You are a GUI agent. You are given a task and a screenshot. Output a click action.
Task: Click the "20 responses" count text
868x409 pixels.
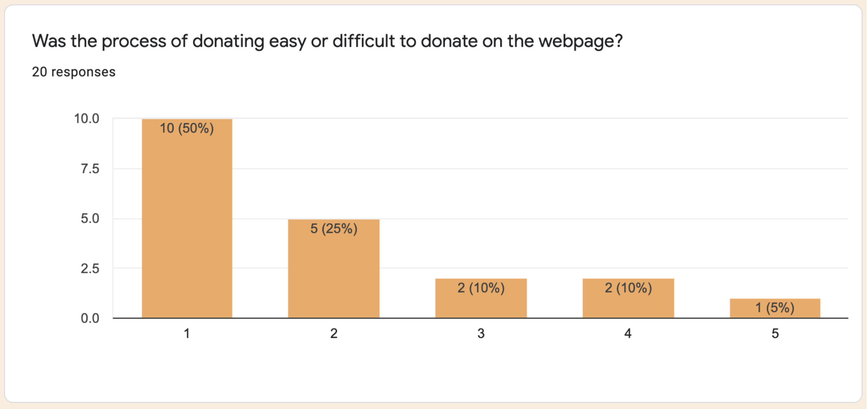pos(74,72)
